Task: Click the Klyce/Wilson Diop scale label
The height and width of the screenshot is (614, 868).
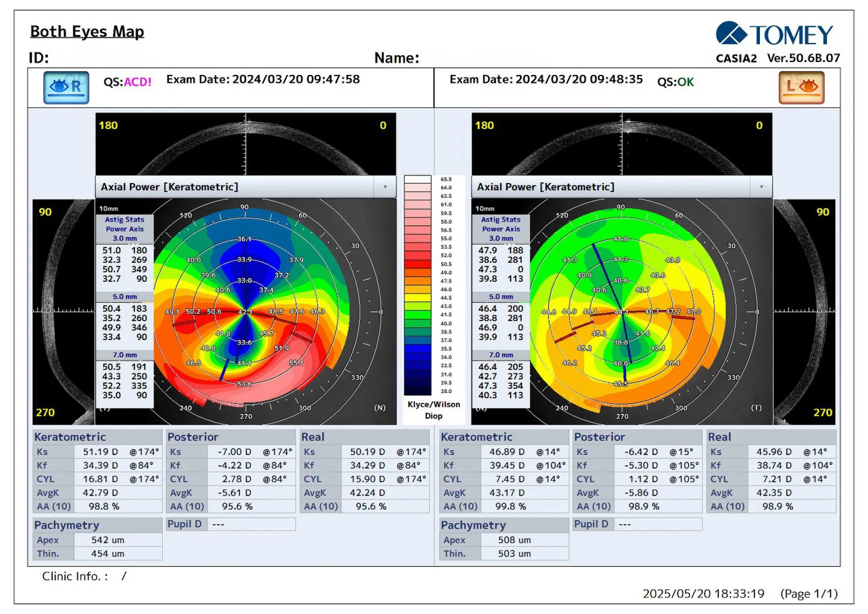Action: (433, 410)
